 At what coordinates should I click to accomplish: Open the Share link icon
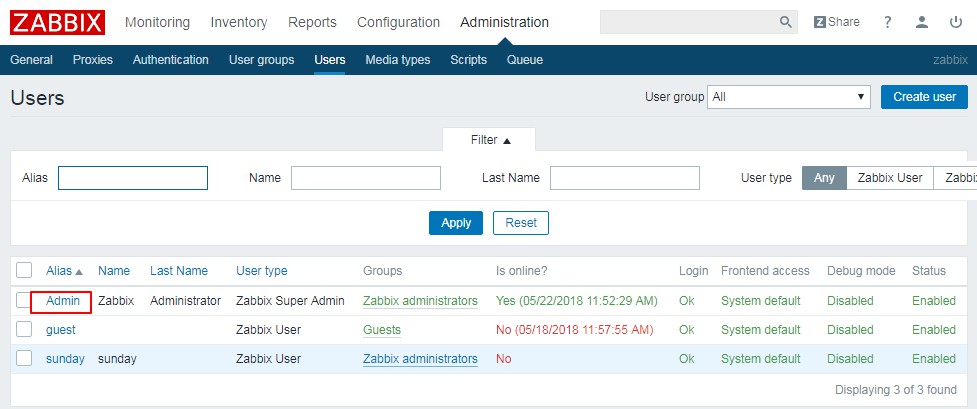point(836,22)
